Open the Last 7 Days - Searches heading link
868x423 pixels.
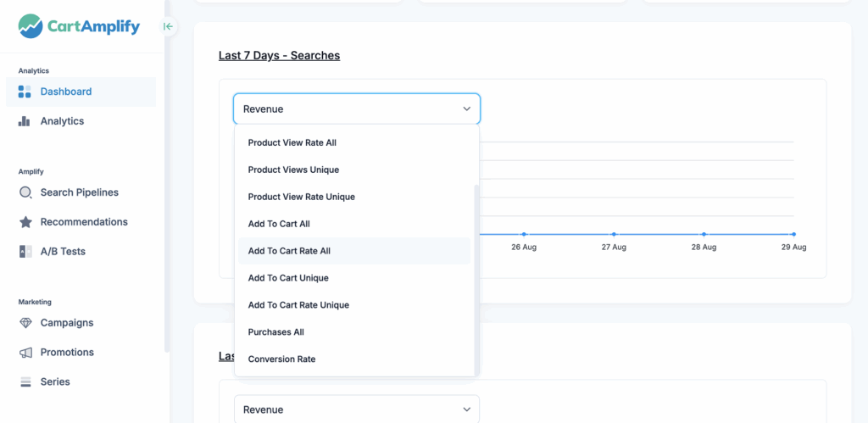[x=279, y=56]
